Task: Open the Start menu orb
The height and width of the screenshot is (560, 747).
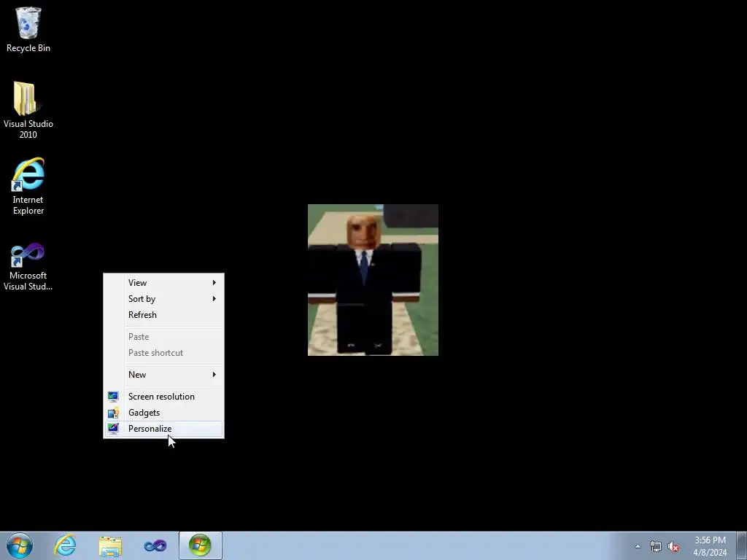Action: [x=20, y=545]
